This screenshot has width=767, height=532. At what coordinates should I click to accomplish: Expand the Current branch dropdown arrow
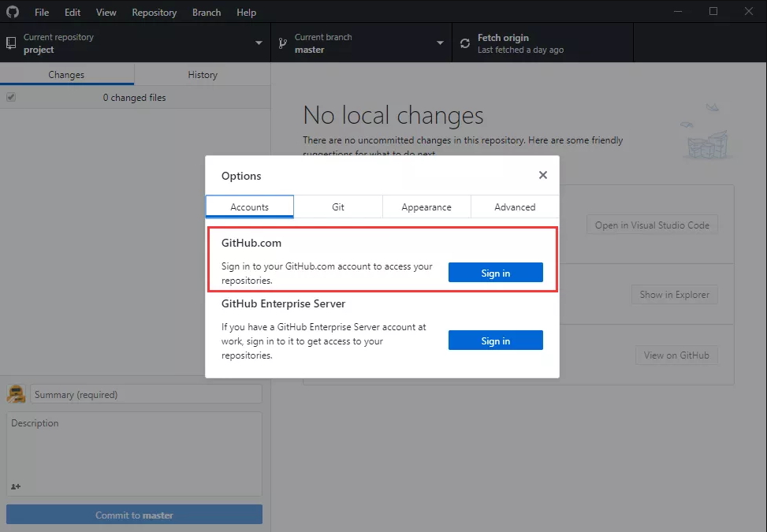440,43
